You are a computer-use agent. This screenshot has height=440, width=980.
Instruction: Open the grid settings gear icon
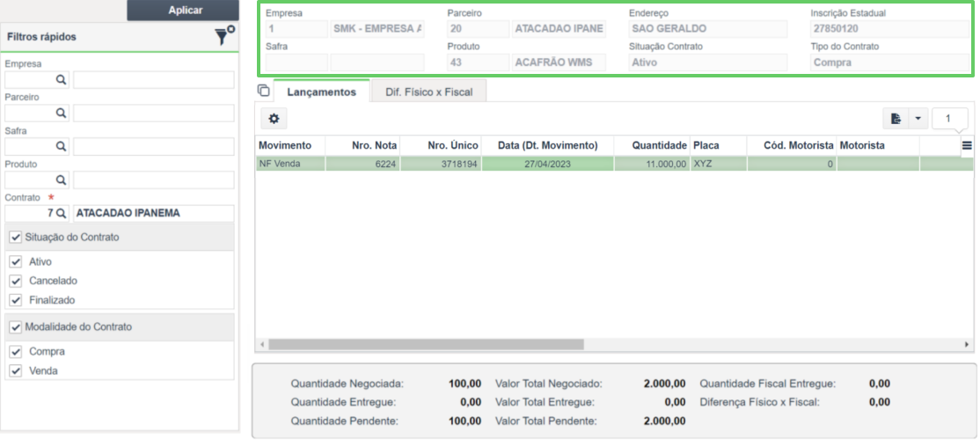tap(274, 119)
